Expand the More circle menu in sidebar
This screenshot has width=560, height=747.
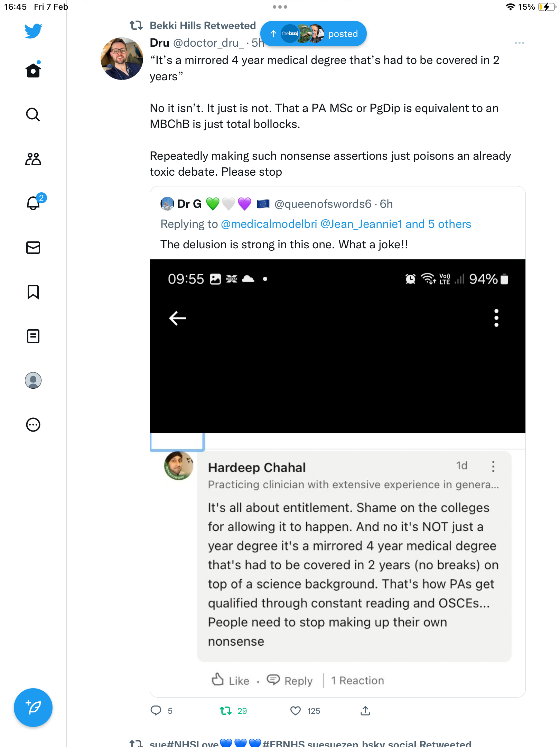(x=33, y=425)
